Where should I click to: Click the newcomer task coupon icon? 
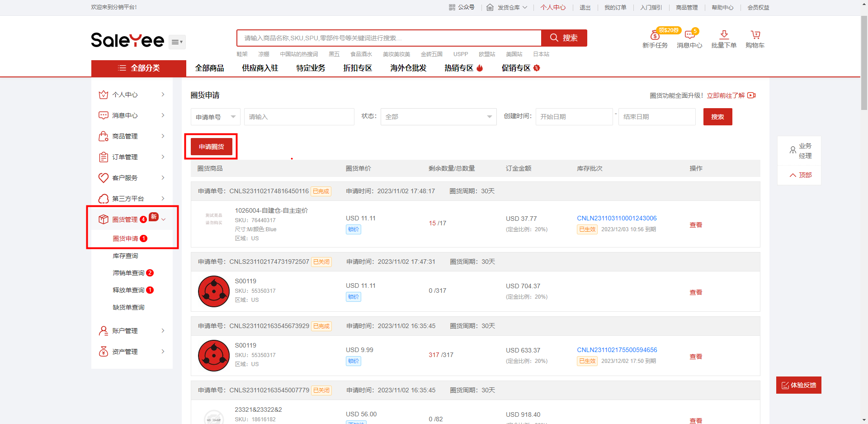[655, 35]
